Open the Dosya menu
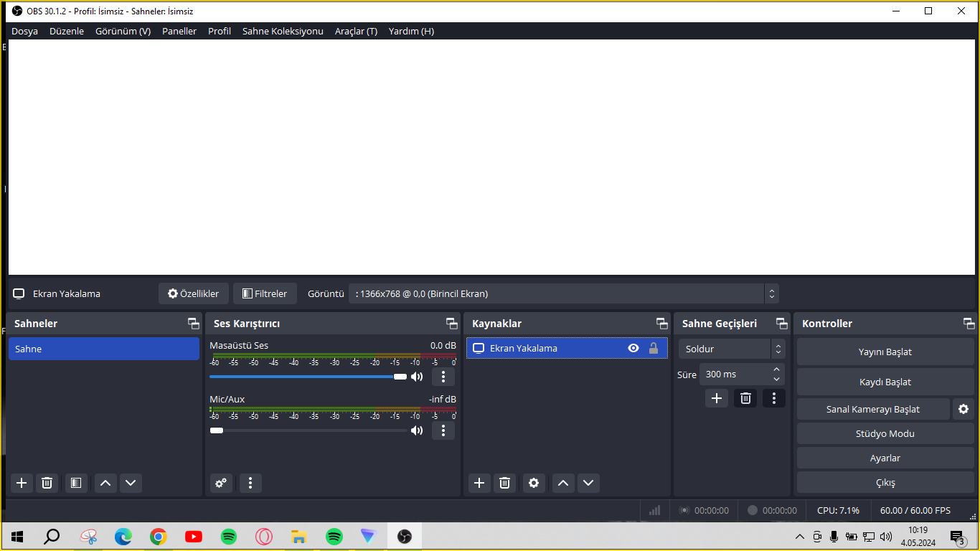Viewport: 980px width, 551px height. pos(24,31)
